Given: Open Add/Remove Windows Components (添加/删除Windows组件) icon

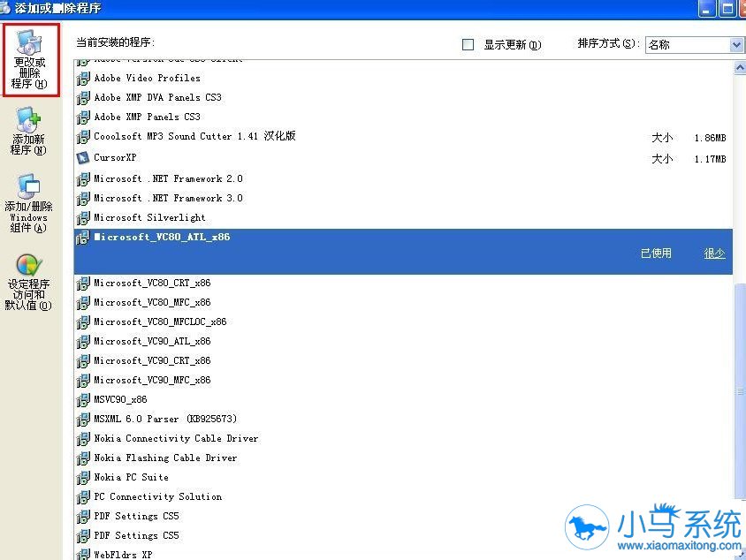Looking at the screenshot, I should [28, 203].
